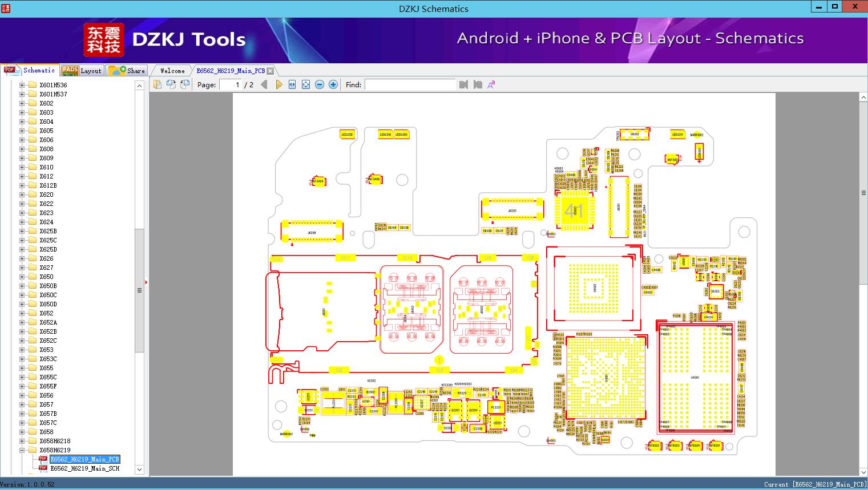Click the find previous icon
The width and height of the screenshot is (868, 490).
463,84
